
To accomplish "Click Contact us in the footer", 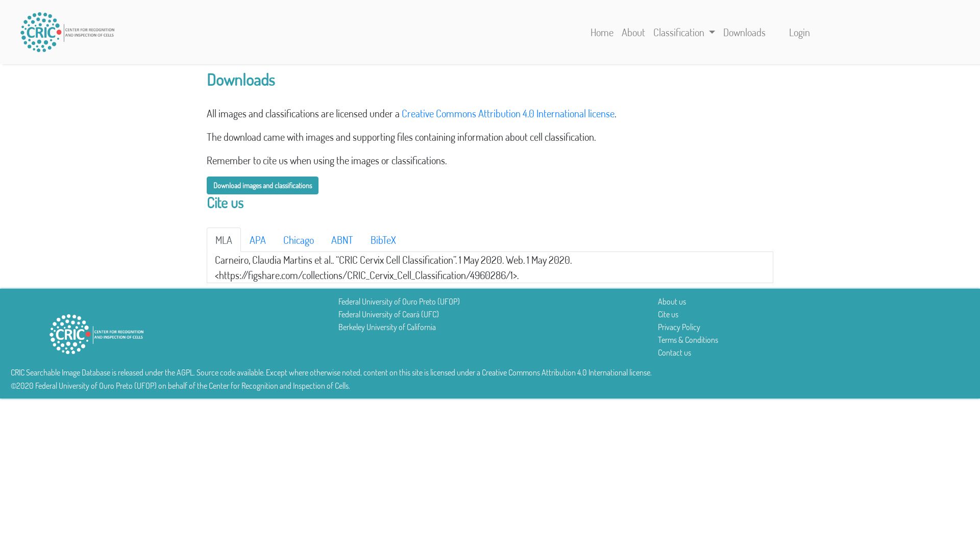I will pyautogui.click(x=674, y=353).
